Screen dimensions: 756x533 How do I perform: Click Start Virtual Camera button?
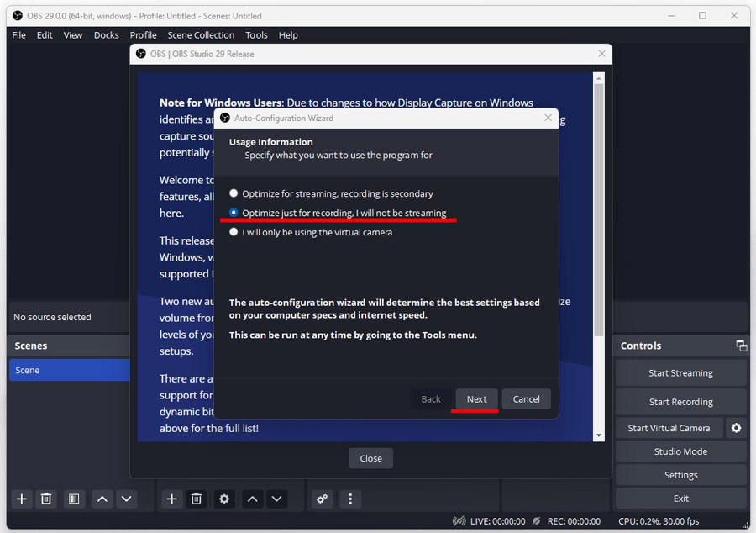[x=669, y=428]
